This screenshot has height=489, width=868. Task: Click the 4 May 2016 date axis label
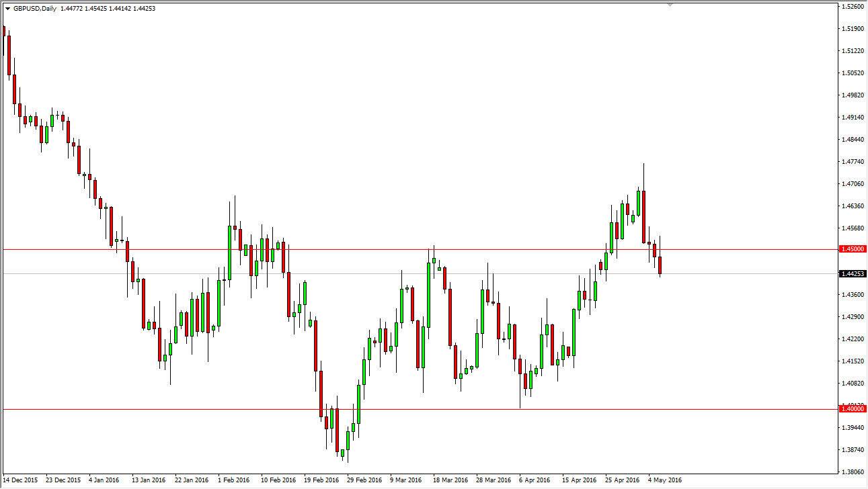664,480
